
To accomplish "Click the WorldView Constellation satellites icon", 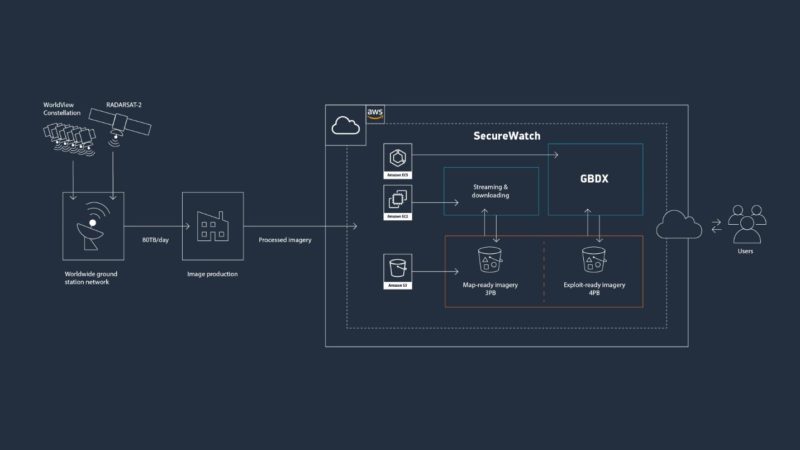I will pos(69,139).
